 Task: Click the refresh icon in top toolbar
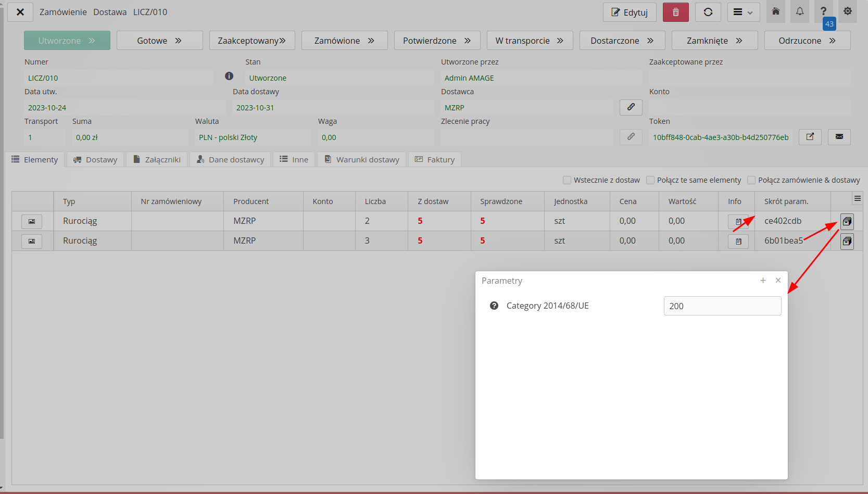708,12
